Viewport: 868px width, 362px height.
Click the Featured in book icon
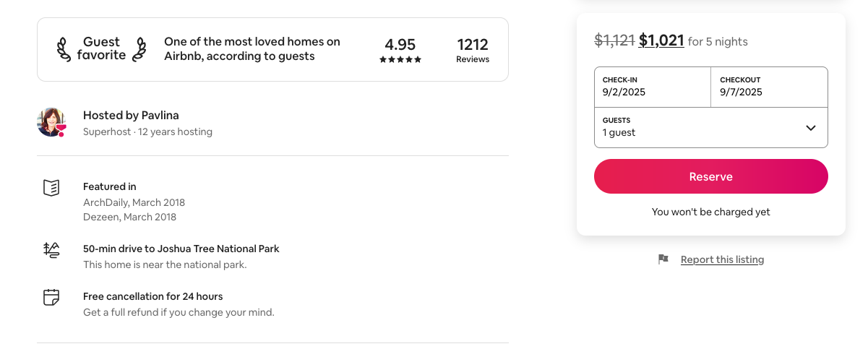51,188
